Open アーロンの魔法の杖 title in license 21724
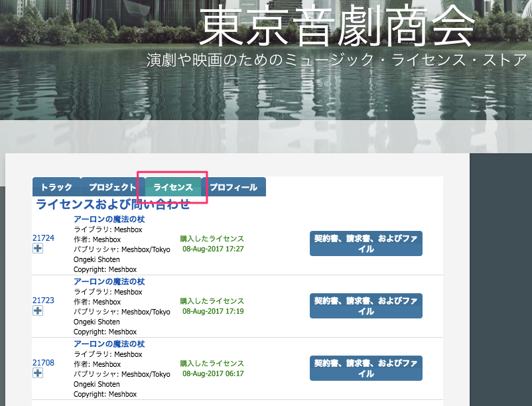This screenshot has height=406, width=532. point(109,219)
